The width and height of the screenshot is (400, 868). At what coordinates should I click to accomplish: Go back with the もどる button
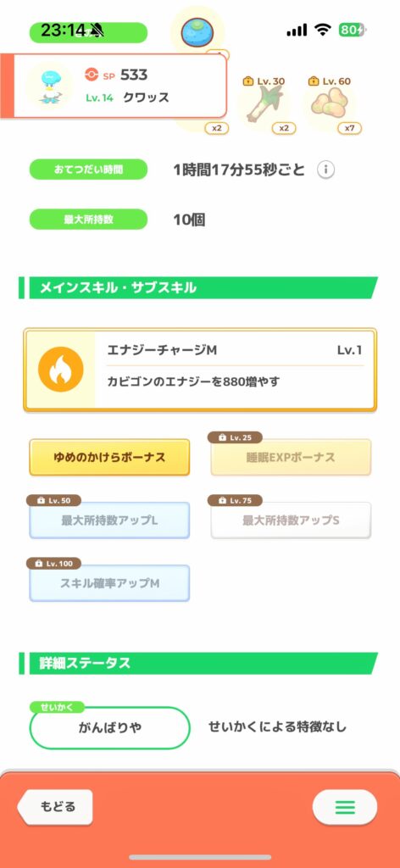55,807
